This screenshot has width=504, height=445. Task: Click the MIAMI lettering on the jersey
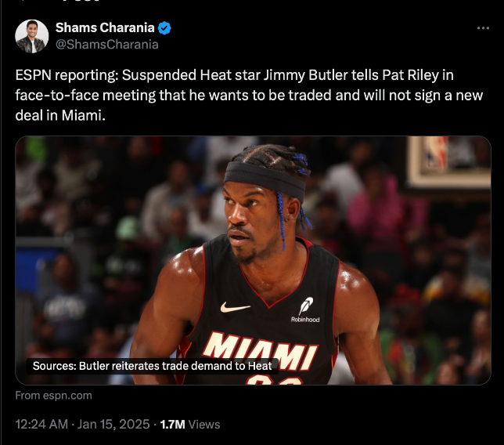coord(261,350)
